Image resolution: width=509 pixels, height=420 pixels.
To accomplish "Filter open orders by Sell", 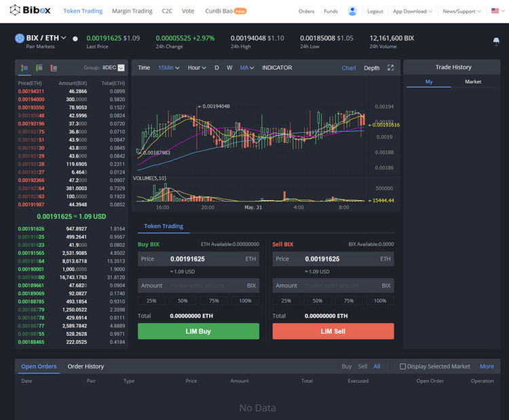I will pos(362,366).
